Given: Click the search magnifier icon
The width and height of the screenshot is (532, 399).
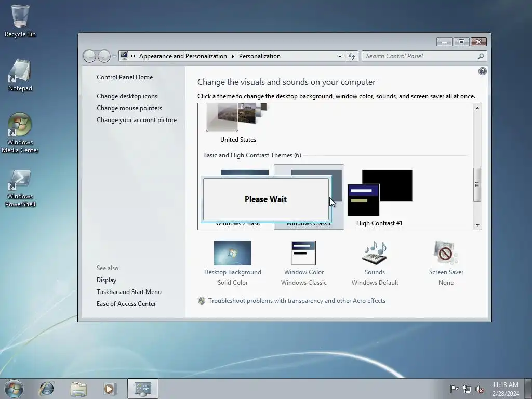Looking at the screenshot, I should [x=481, y=56].
